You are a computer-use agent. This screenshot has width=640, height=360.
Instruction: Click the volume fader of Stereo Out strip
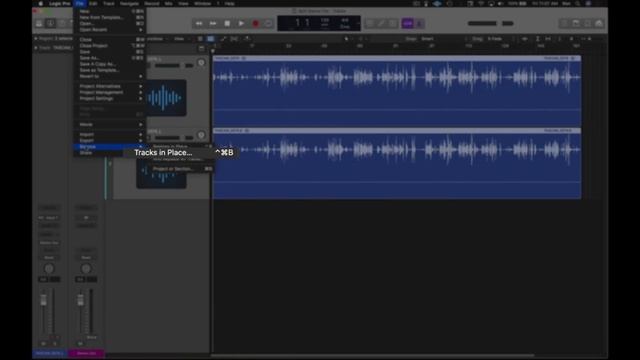point(80,301)
